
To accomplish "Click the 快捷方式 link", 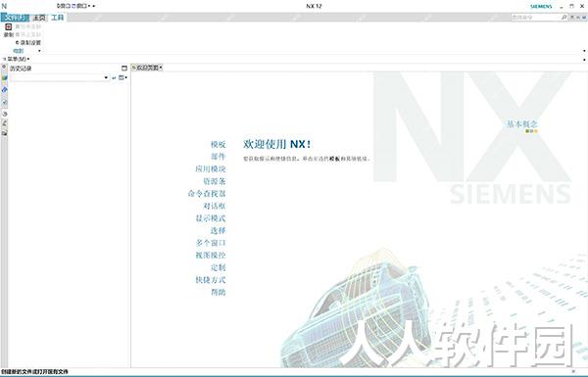I will click(x=211, y=280).
